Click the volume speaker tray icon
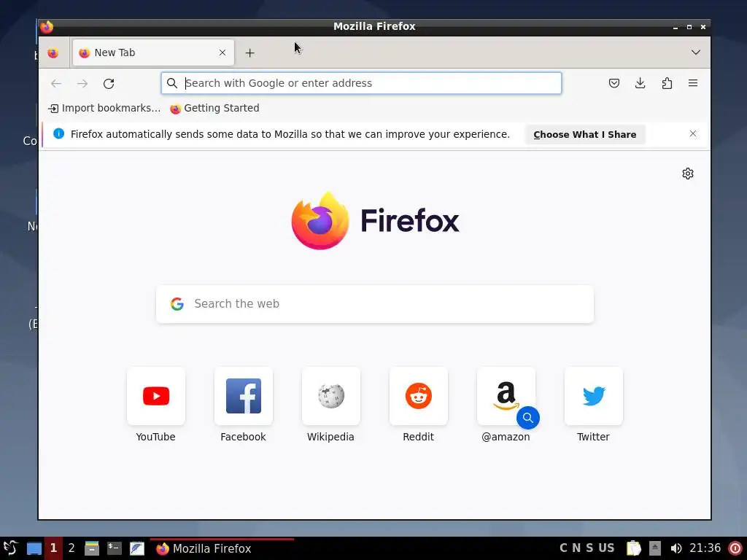747x560 pixels. click(x=676, y=548)
